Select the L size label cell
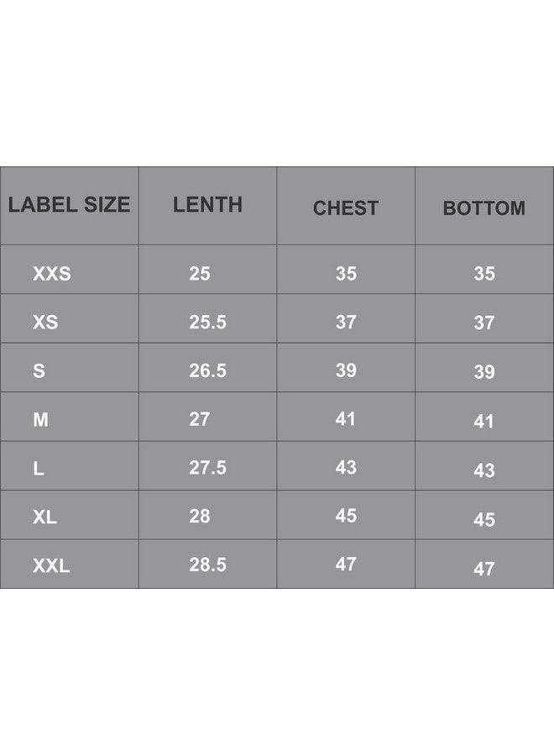Screen dimensions: 554x756 39,469
